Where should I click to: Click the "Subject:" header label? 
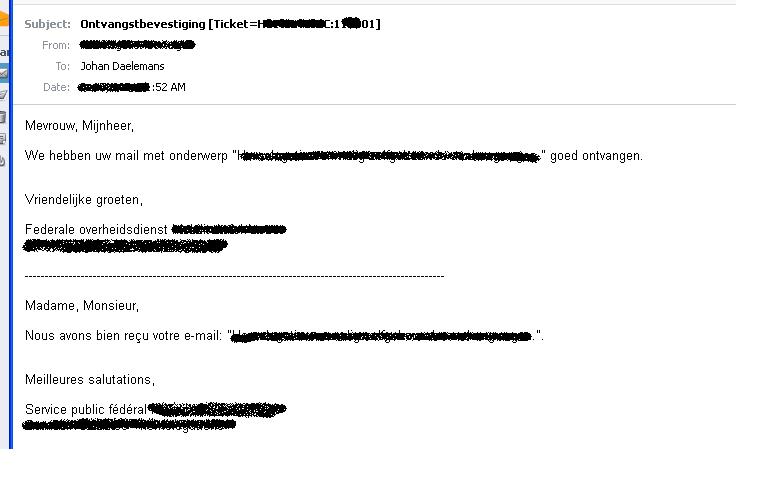47,24
